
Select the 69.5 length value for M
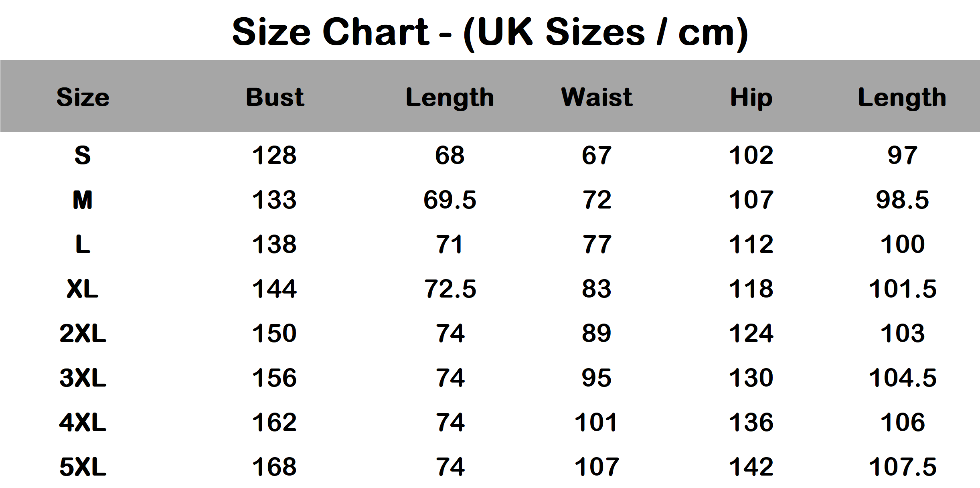click(450, 200)
